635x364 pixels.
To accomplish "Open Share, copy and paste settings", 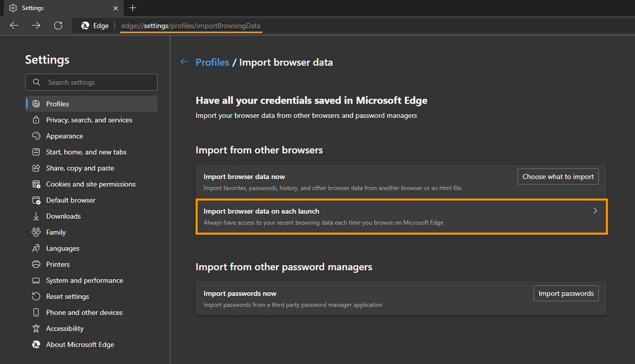I will point(91,168).
